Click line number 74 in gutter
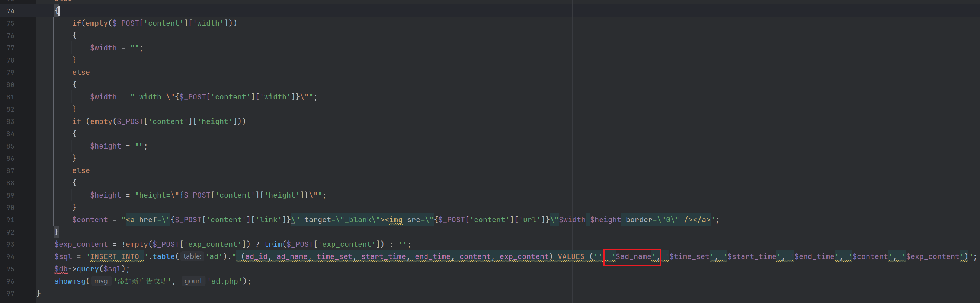 click(10, 11)
